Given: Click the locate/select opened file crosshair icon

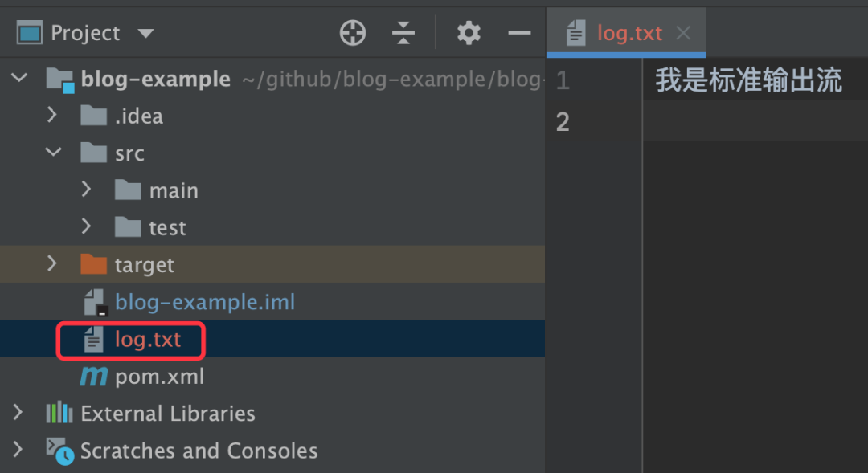Looking at the screenshot, I should pyautogui.click(x=353, y=33).
